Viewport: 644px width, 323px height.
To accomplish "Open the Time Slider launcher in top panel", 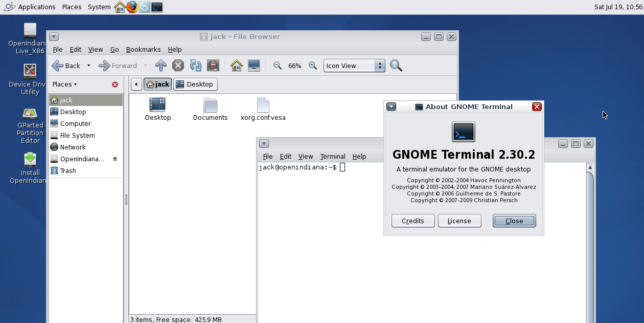I will (x=145, y=7).
